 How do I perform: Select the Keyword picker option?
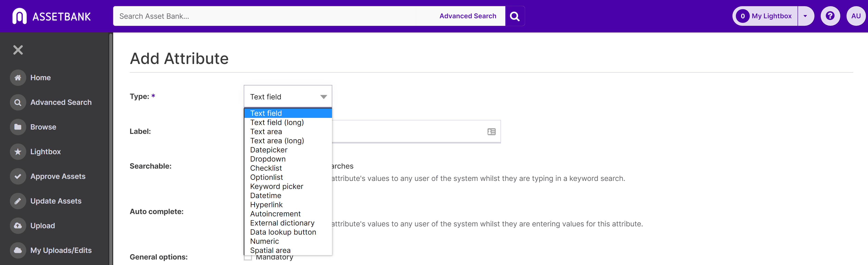pos(276,187)
